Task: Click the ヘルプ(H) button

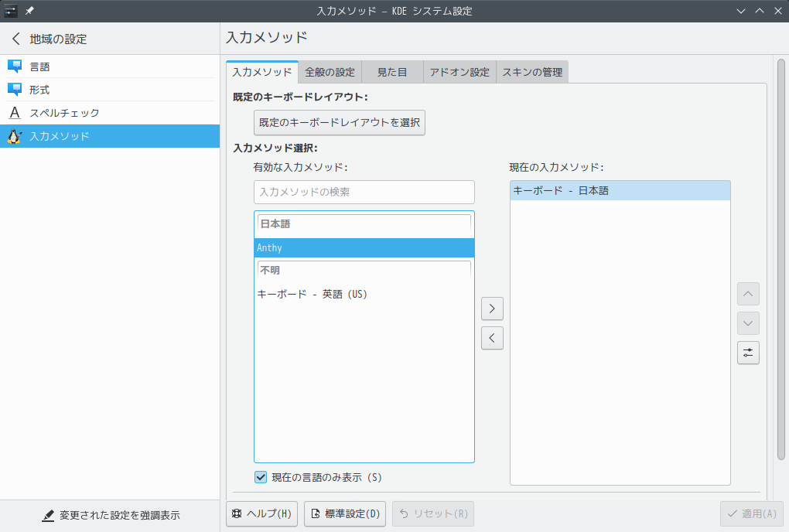Action: pyautogui.click(x=261, y=514)
